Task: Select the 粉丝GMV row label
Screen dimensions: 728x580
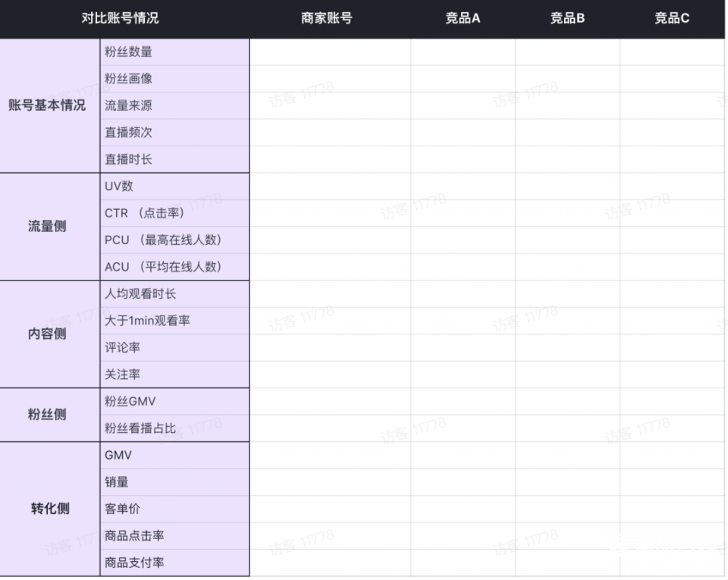Action: pos(174,402)
